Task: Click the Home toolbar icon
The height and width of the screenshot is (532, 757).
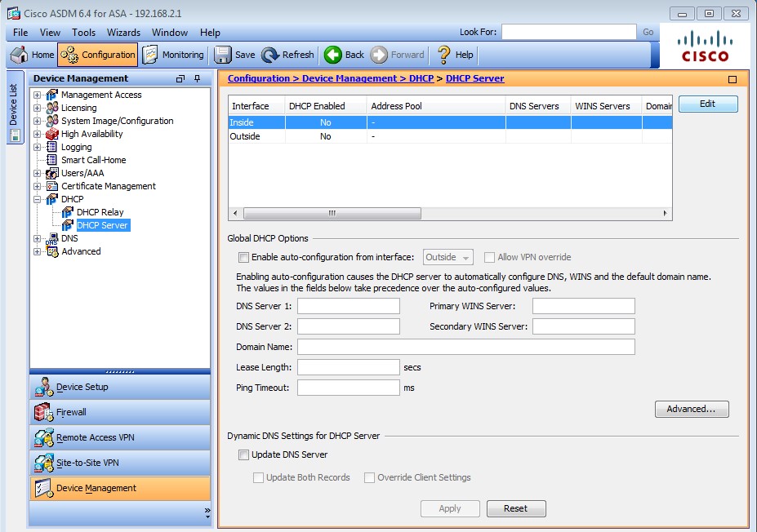Action: (20, 55)
